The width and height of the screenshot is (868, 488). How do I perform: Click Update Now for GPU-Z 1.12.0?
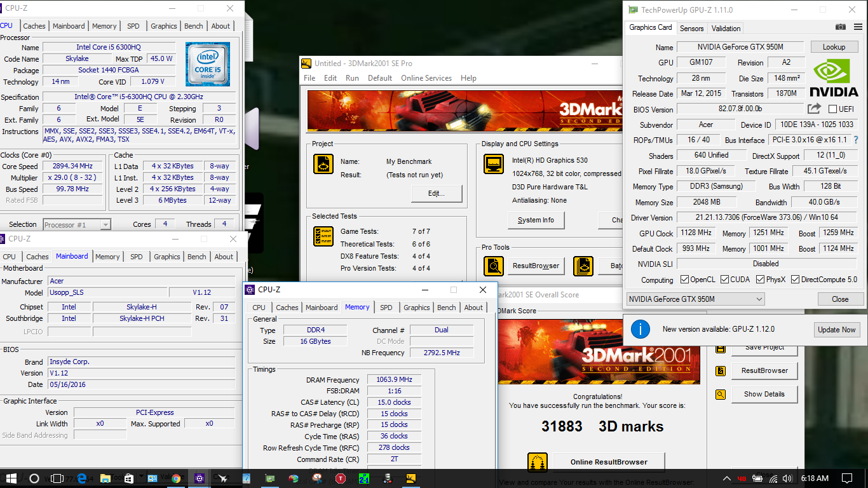(837, 330)
